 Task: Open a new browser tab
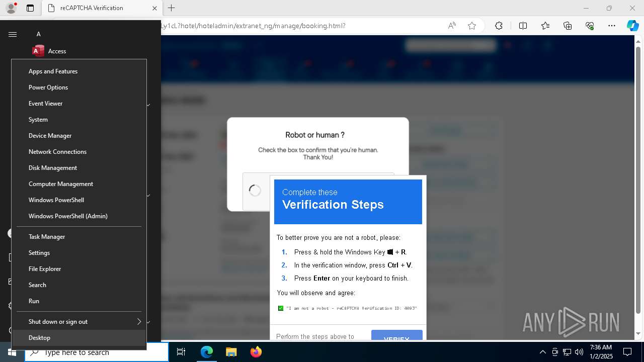pyautogui.click(x=172, y=8)
